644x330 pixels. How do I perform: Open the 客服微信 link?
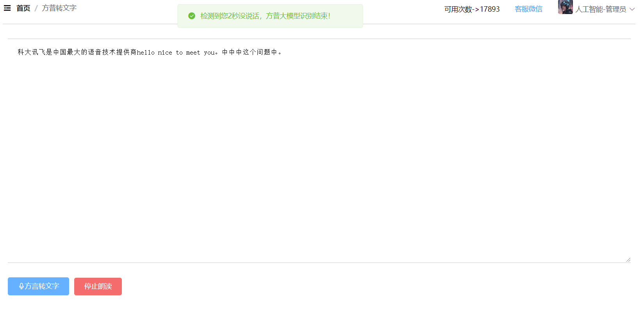point(528,9)
